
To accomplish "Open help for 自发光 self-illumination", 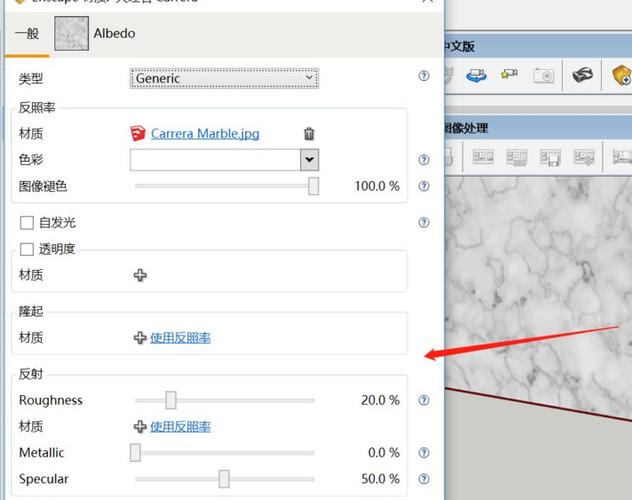I will (424, 222).
